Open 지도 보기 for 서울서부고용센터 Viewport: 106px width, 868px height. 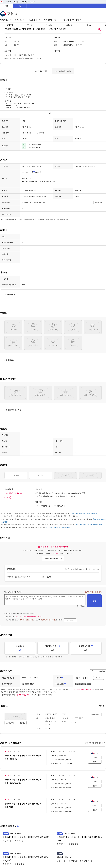coord(98,678)
